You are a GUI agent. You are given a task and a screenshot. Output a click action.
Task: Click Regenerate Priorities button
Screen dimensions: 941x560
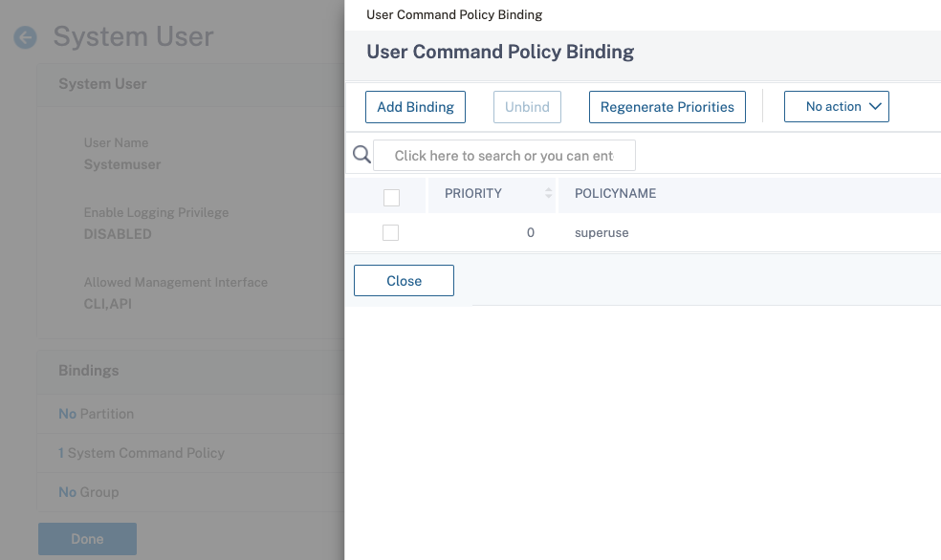click(x=667, y=107)
